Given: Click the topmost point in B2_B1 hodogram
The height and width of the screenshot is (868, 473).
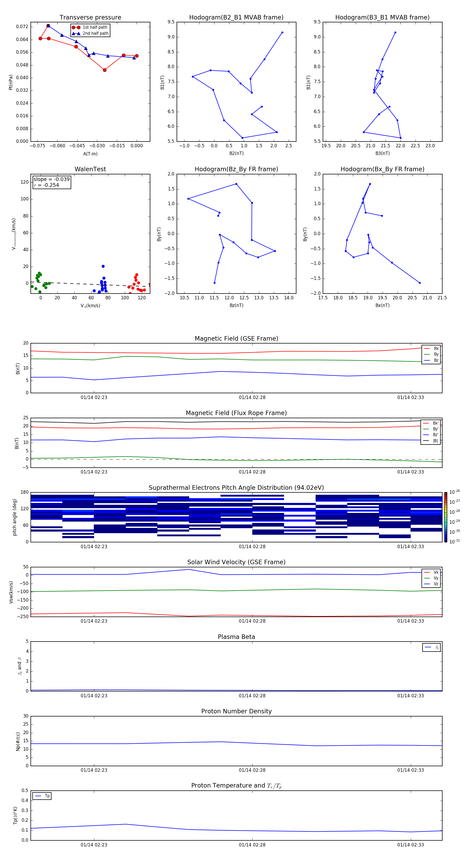Looking at the screenshot, I should pos(282,32).
